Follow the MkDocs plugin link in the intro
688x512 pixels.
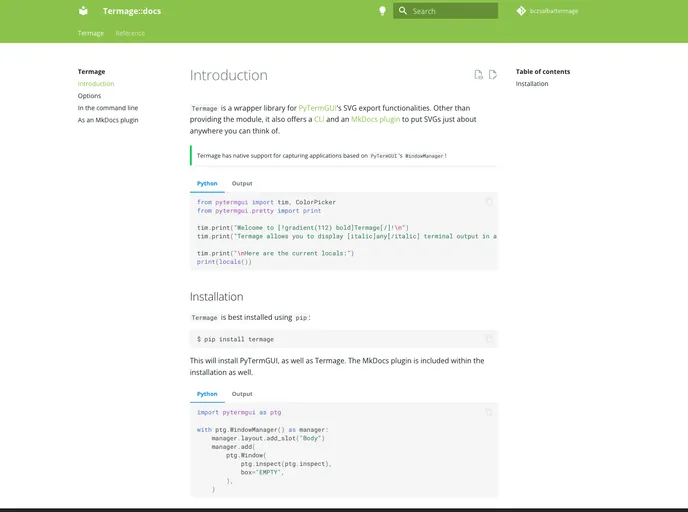point(375,119)
